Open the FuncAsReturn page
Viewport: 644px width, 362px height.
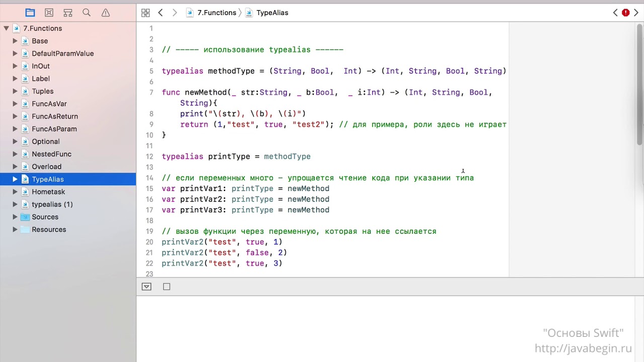tap(55, 116)
